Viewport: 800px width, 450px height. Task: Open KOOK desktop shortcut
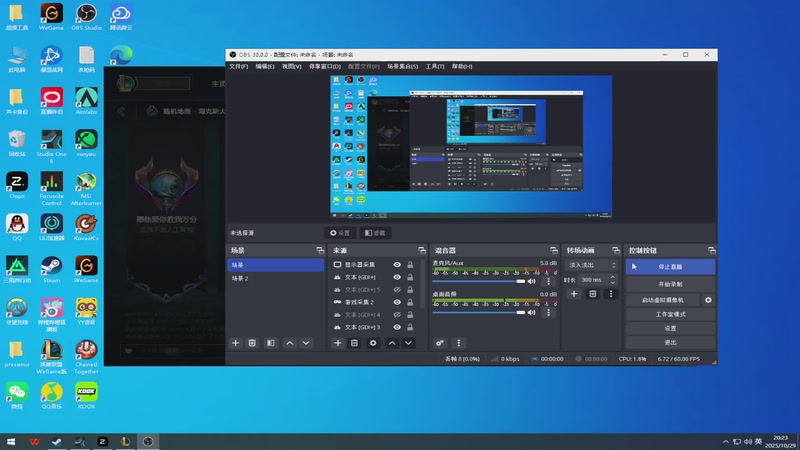pos(86,396)
